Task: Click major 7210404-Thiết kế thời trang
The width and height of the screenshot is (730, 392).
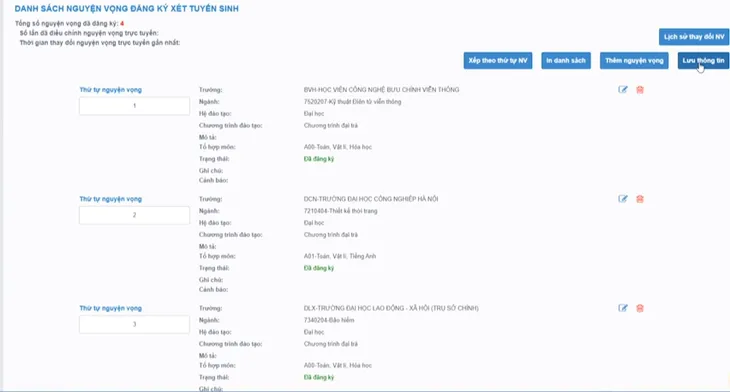Action: pyautogui.click(x=340, y=211)
